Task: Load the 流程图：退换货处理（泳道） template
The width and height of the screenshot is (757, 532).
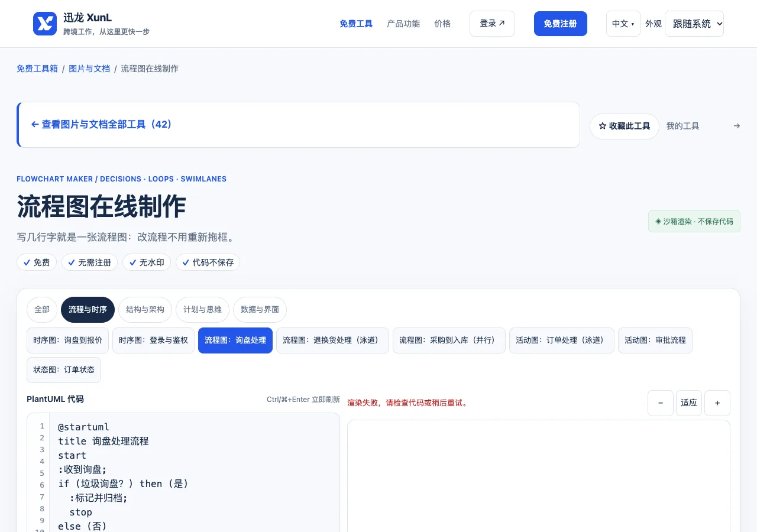Action: (x=332, y=340)
